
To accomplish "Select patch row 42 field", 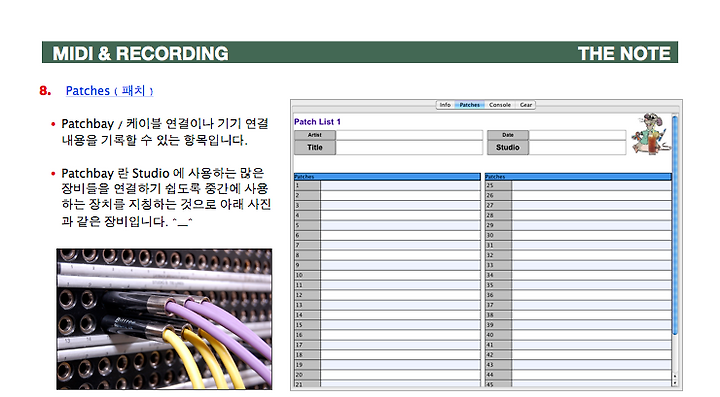I will [x=591, y=355].
